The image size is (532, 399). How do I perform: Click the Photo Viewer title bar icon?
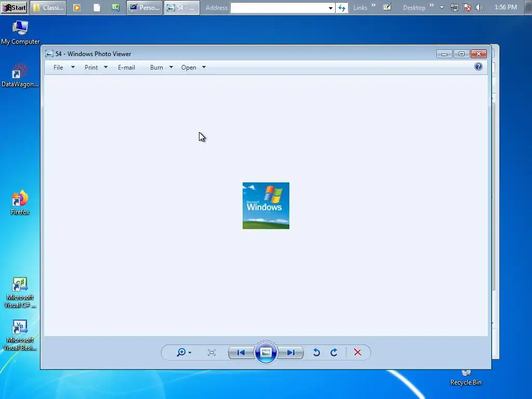click(x=49, y=54)
